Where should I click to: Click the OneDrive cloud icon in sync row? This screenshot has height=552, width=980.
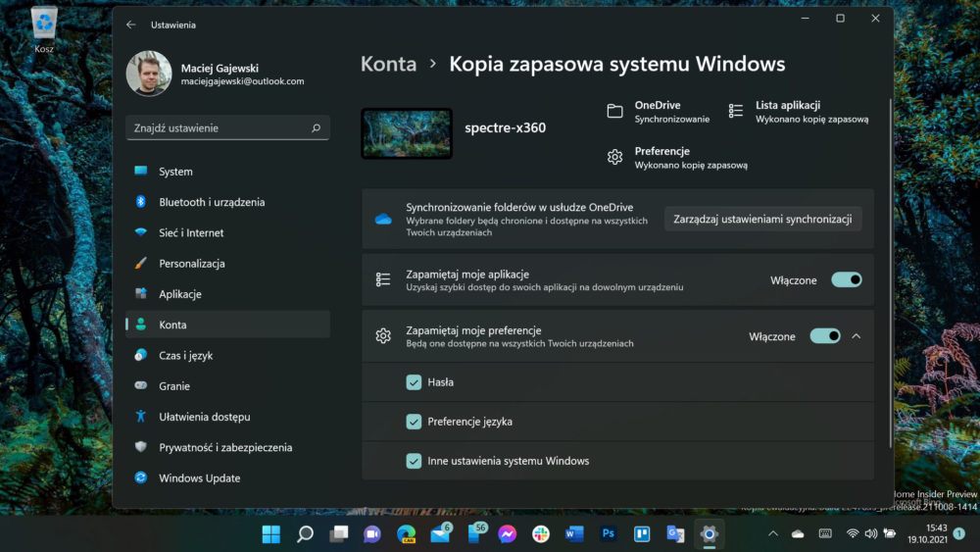point(383,219)
